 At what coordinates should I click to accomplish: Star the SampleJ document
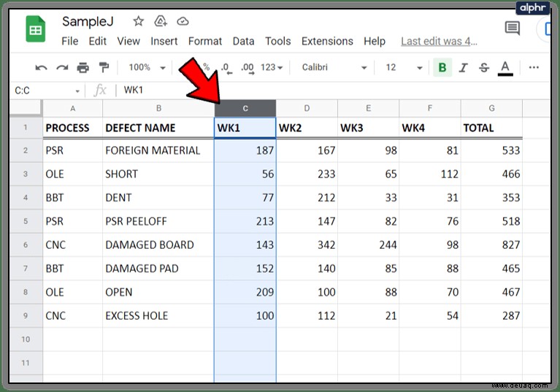[x=139, y=21]
